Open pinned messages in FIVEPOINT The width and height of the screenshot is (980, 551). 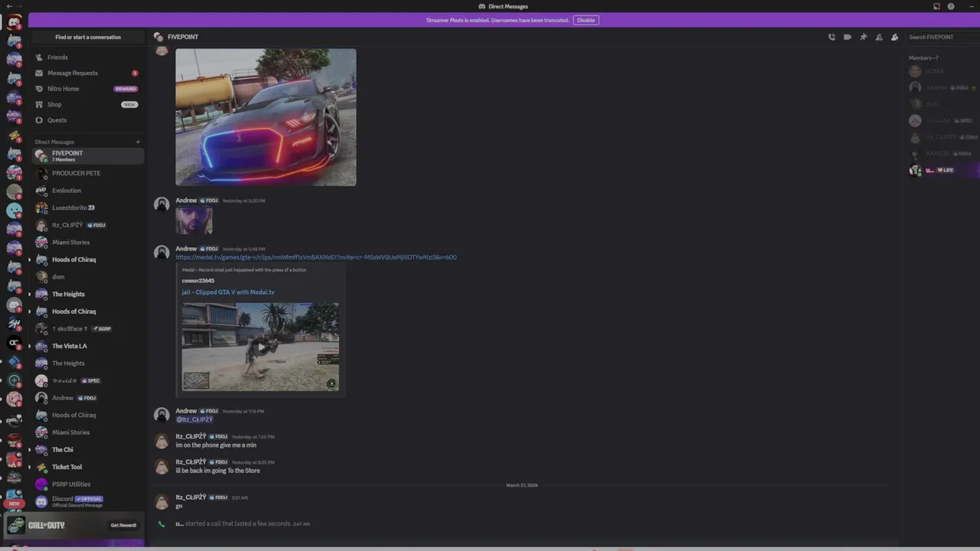pos(864,37)
